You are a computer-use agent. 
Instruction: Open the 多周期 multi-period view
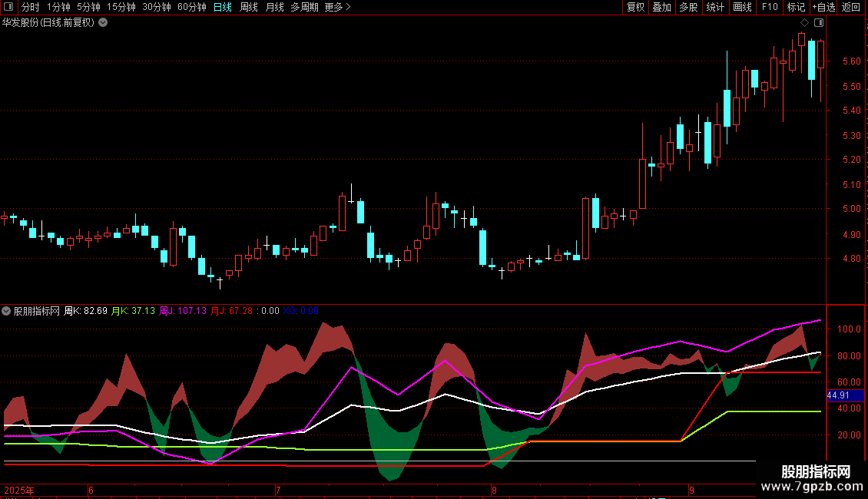tap(304, 8)
